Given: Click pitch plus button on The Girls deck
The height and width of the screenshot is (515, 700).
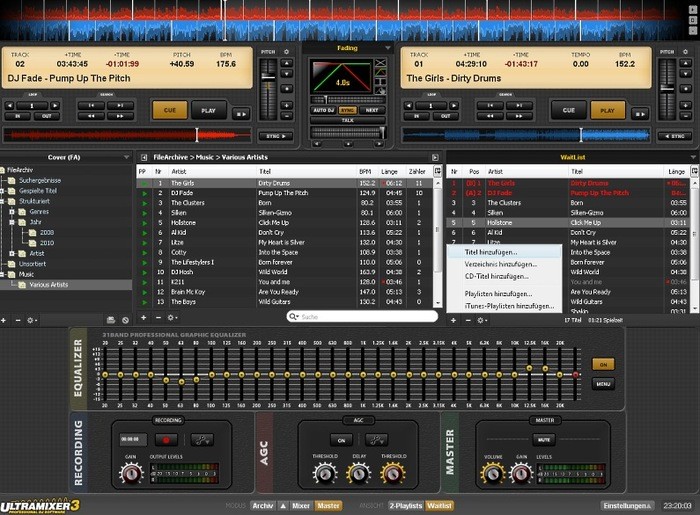Looking at the screenshot, I should click(685, 105).
